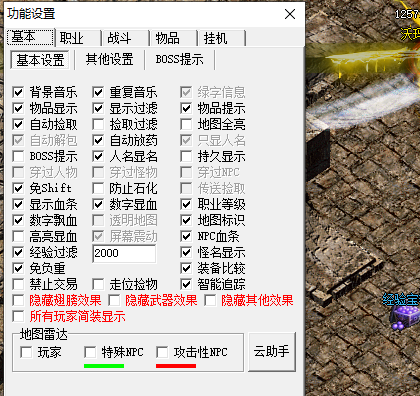Disable 地图标识 checkbox
The height and width of the screenshot is (396, 420).
tap(186, 220)
